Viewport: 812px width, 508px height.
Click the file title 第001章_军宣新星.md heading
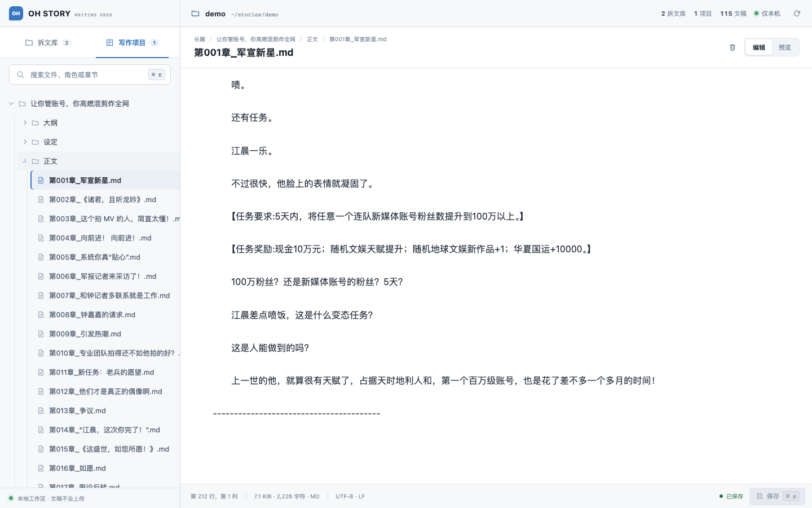coord(244,52)
